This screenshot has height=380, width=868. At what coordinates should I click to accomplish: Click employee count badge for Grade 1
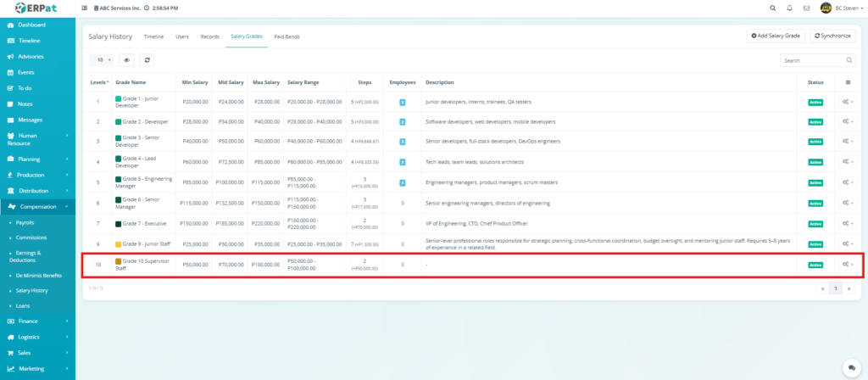pos(402,102)
